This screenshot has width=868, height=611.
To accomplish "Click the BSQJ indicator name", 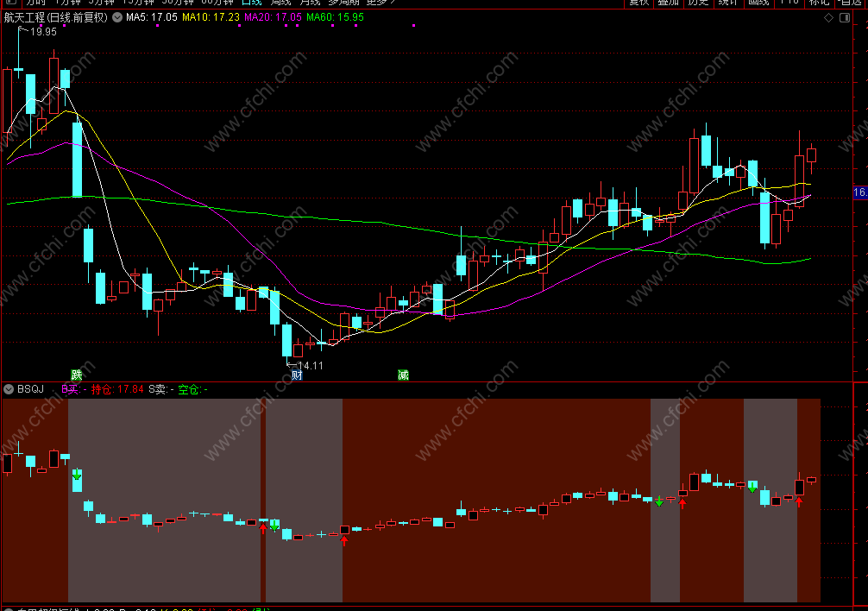I will click(30, 389).
